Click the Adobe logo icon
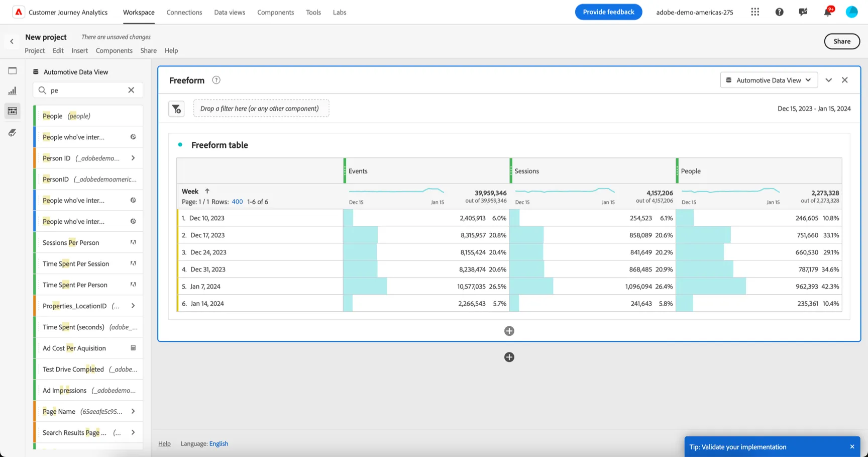Viewport: 868px width, 457px height. pos(19,12)
